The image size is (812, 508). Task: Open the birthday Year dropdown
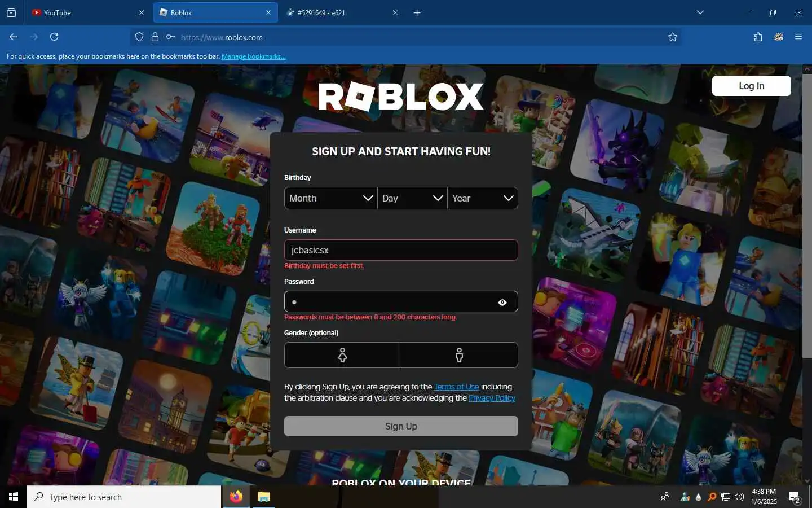click(483, 198)
